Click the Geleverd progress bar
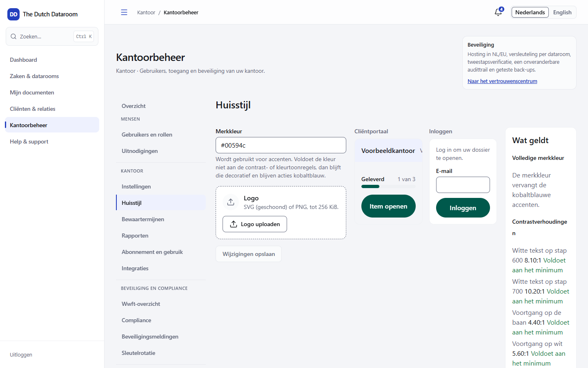The height and width of the screenshot is (368, 588). 388,186
